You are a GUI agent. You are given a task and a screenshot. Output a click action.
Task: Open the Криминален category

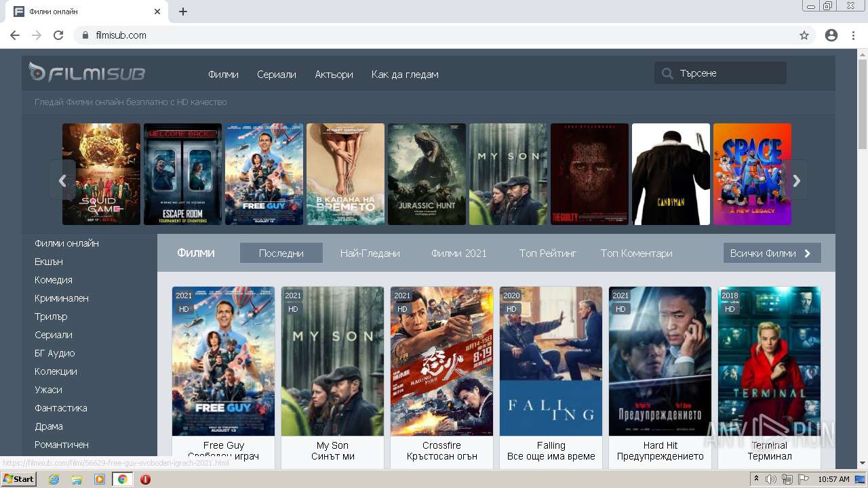click(62, 298)
